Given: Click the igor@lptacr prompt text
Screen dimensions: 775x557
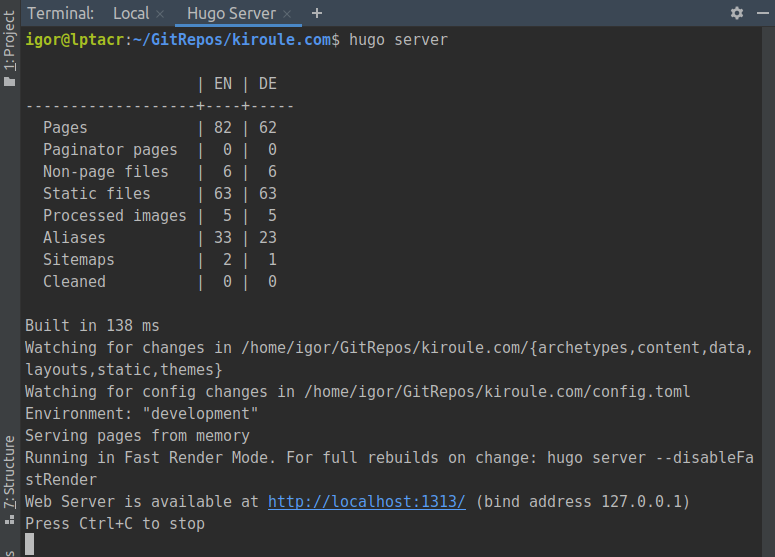Looking at the screenshot, I should [x=75, y=40].
